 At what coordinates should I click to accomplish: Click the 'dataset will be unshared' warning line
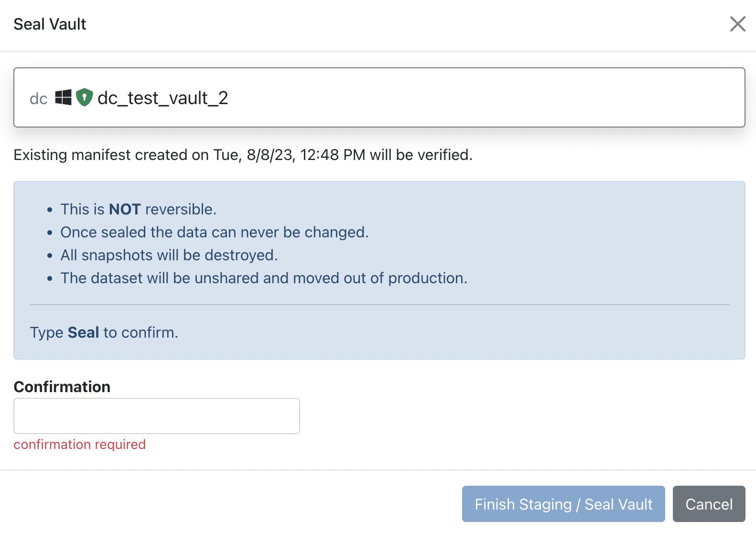(263, 278)
